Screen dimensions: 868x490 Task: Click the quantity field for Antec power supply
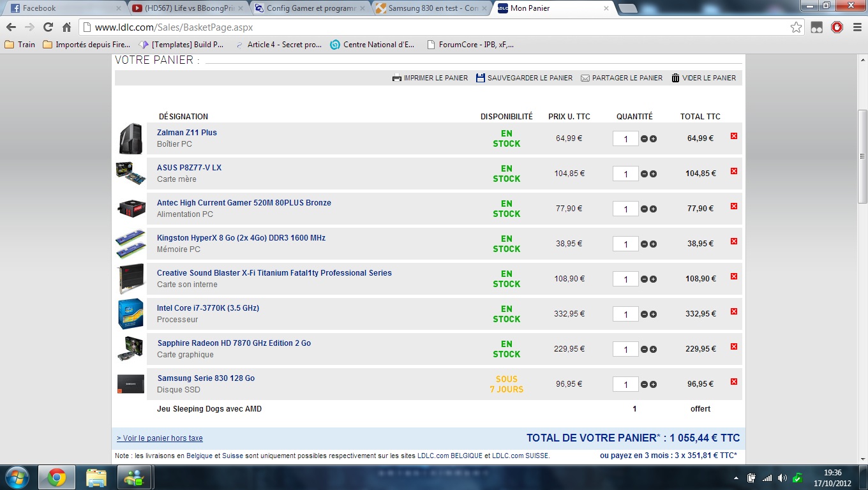pos(625,209)
